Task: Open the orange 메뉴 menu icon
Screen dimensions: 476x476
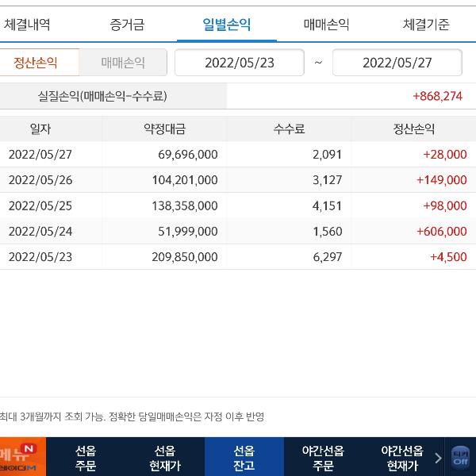Action: (x=22, y=457)
